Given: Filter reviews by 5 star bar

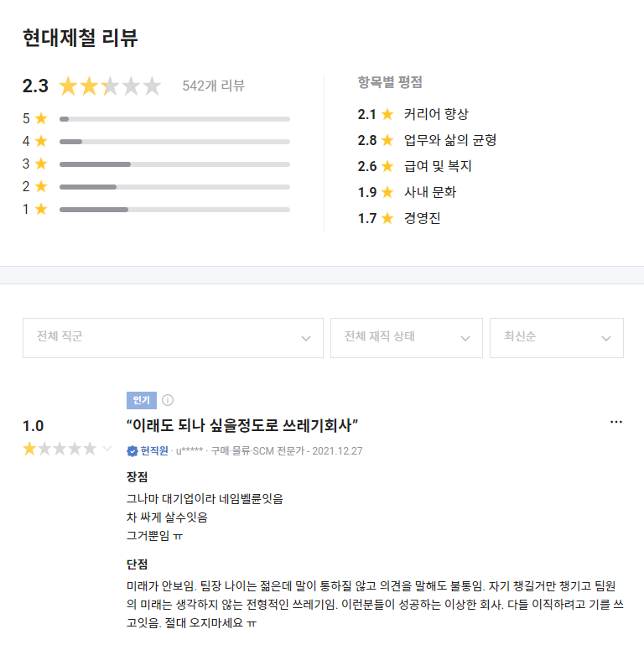Looking at the screenshot, I should [174, 119].
